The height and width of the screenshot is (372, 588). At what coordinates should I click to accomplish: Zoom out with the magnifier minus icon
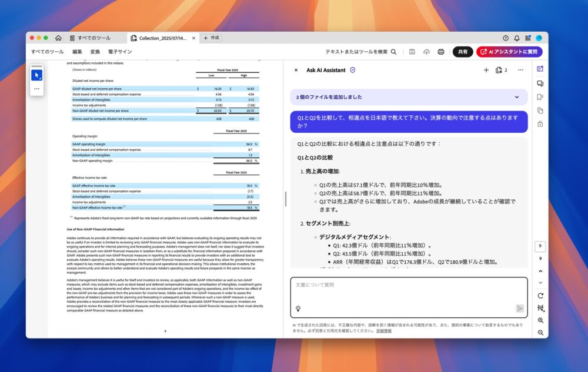(540, 332)
